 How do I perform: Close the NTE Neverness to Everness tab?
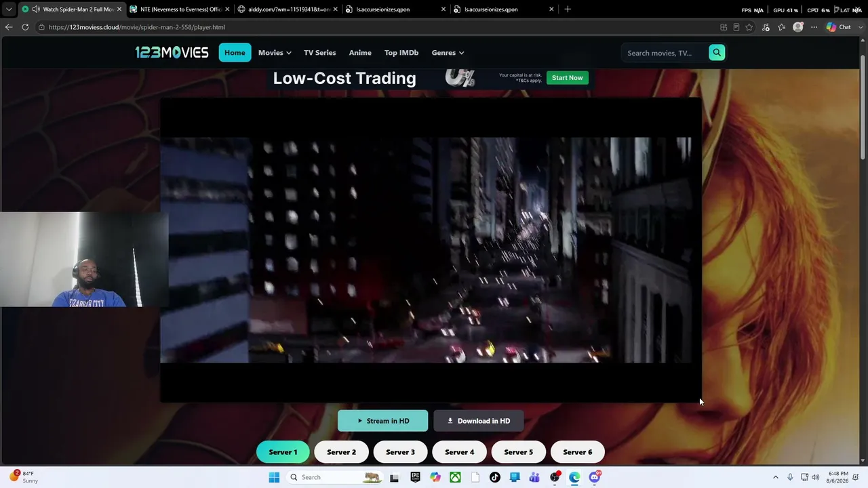click(227, 9)
